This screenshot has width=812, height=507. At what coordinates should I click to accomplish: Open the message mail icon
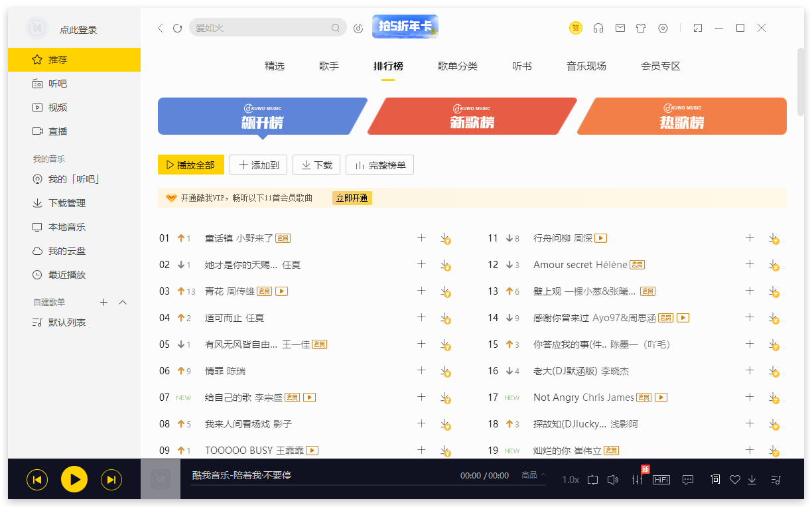620,29
